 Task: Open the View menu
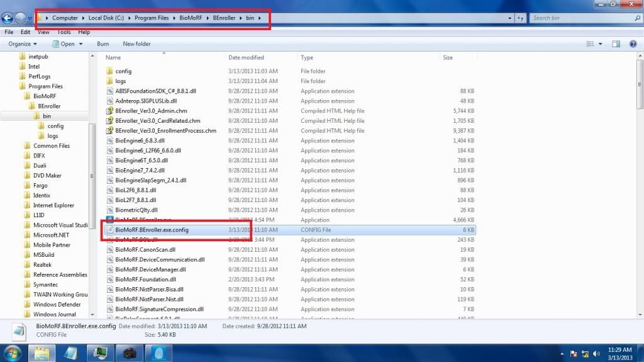(43, 32)
